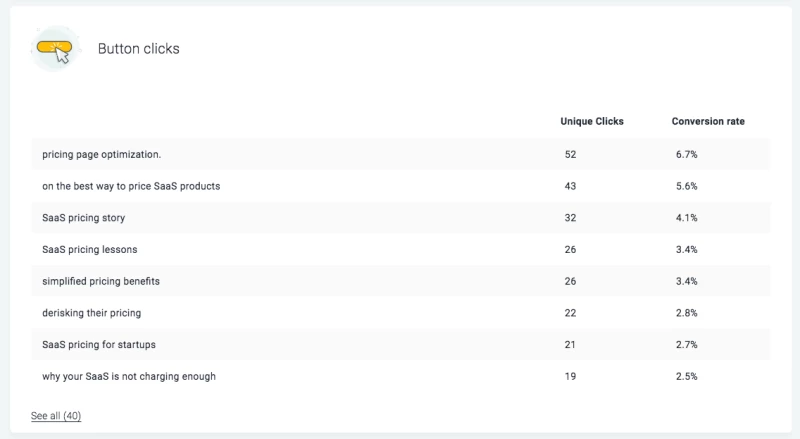Click the derisking their pricing row
The image size is (800, 439).
pyautogui.click(x=93, y=313)
